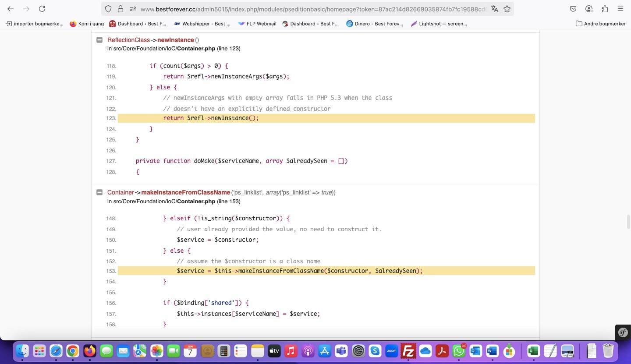Open Maps from the Dock

pos(140,351)
